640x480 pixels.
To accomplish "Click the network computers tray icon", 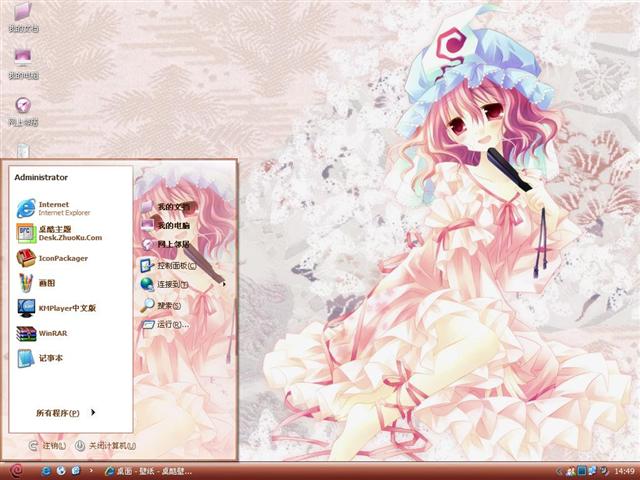I will 592,471.
